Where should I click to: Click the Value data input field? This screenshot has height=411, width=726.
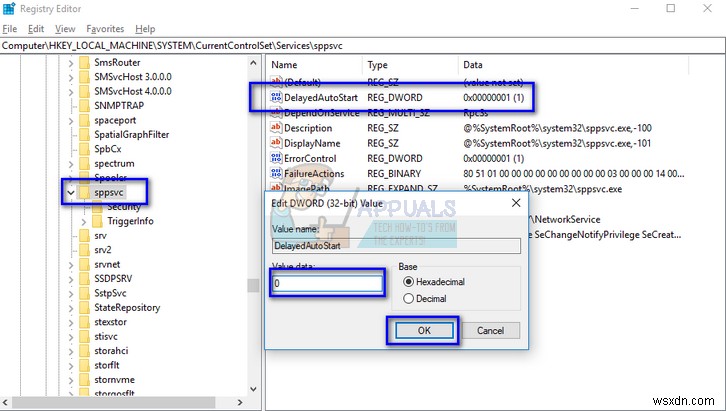pos(327,283)
